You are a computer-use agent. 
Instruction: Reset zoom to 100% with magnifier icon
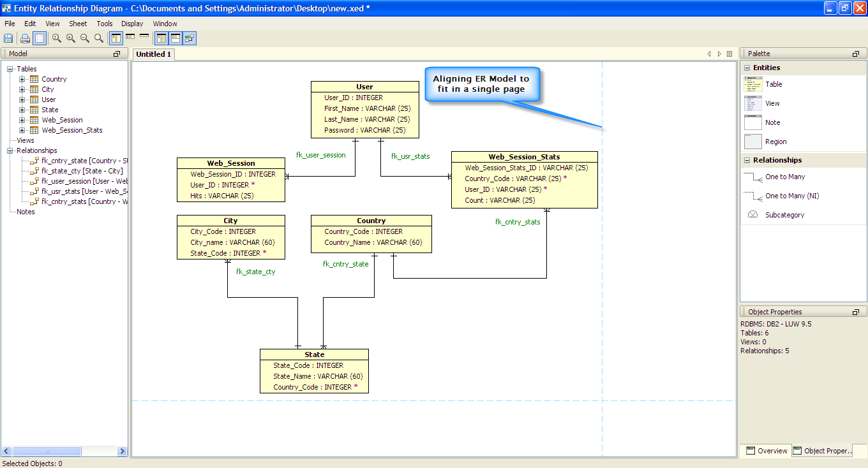click(57, 38)
